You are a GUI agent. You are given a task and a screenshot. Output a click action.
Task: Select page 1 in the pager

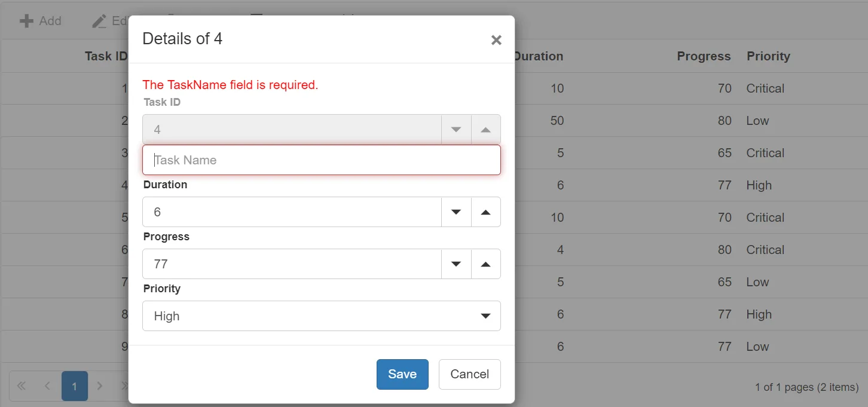(74, 386)
